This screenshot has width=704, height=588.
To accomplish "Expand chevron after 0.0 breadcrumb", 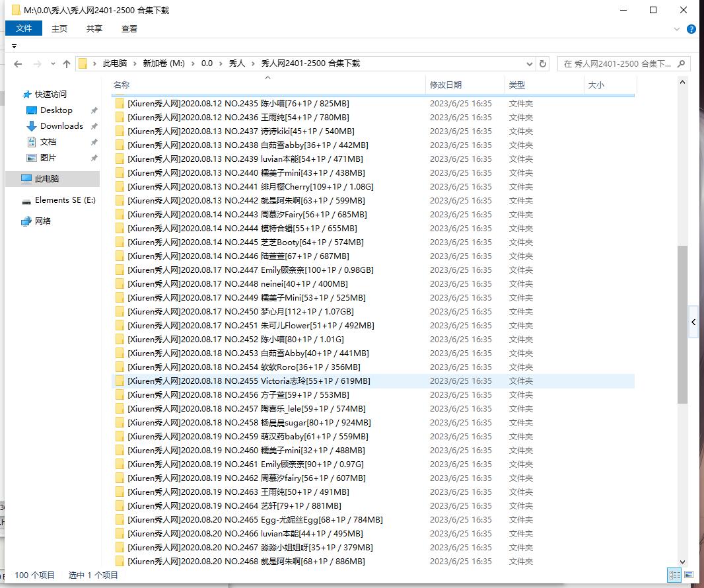I will tap(221, 64).
